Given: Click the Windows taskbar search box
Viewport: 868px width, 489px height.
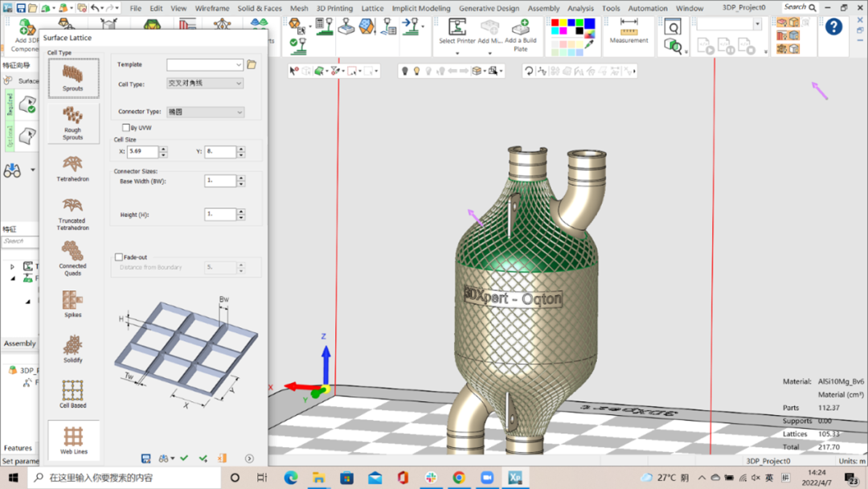Looking at the screenshot, I should [125, 478].
